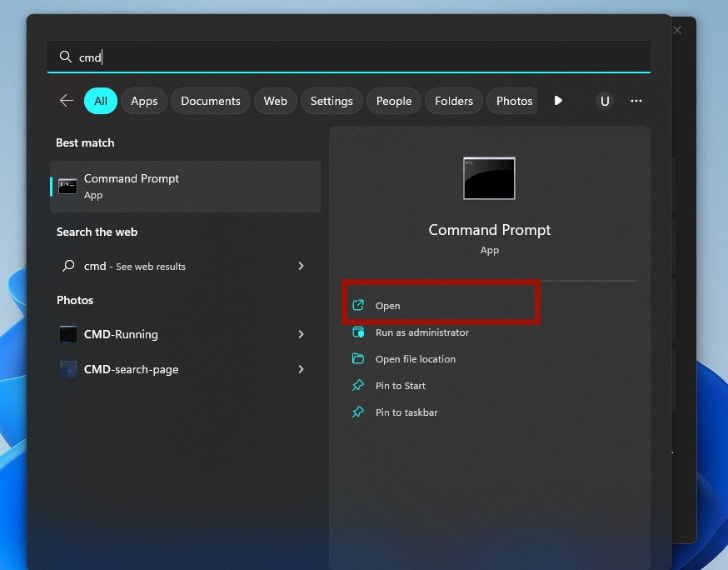Pin Command Prompt to Start
Image resolution: width=728 pixels, height=570 pixels.
pyautogui.click(x=401, y=386)
